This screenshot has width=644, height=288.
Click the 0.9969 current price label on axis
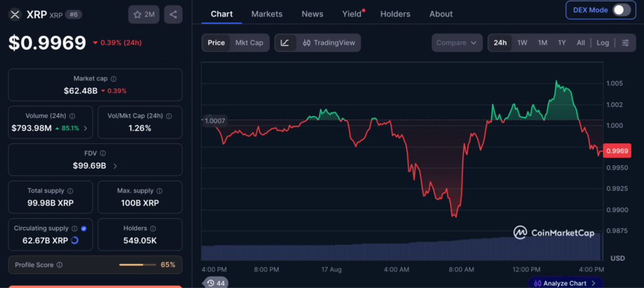pos(618,151)
